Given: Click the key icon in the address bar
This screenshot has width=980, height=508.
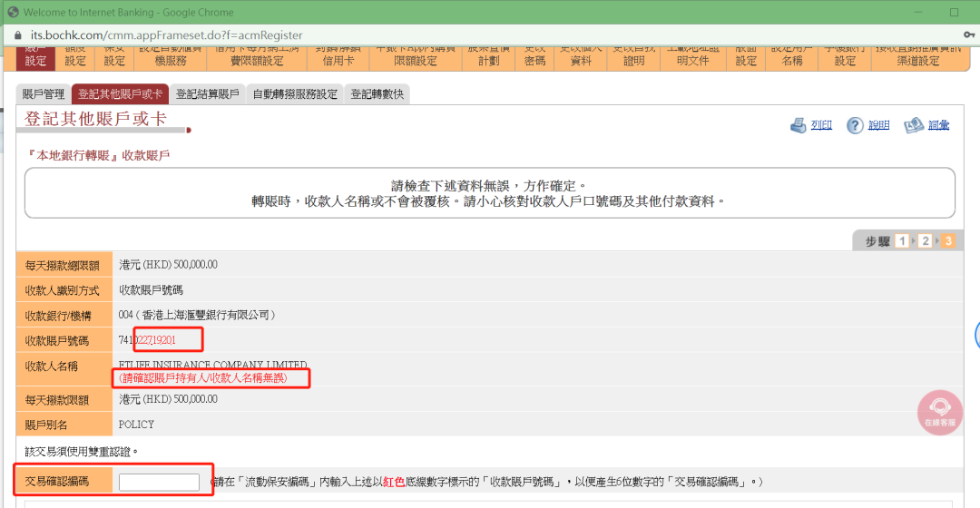Looking at the screenshot, I should (969, 35).
